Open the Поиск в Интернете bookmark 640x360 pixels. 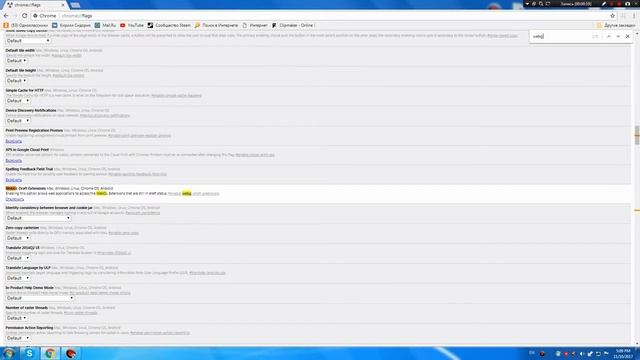(216, 25)
